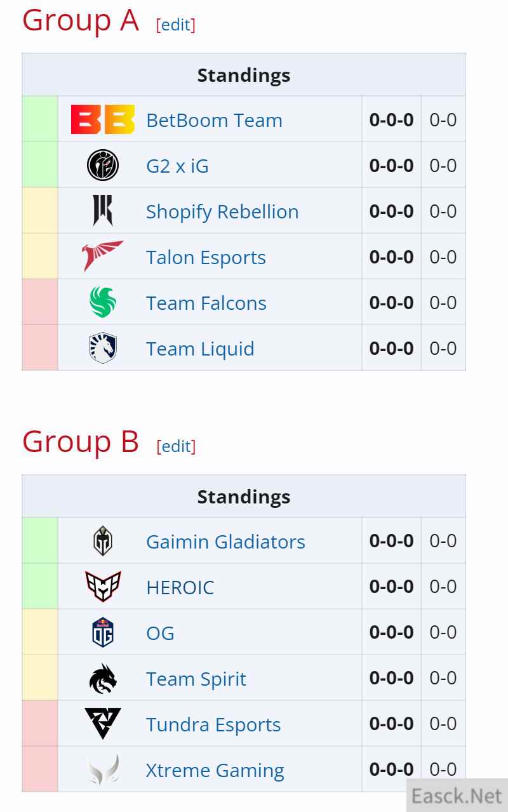The image size is (508, 812).
Task: Click the G2 x iG logo
Action: click(103, 165)
